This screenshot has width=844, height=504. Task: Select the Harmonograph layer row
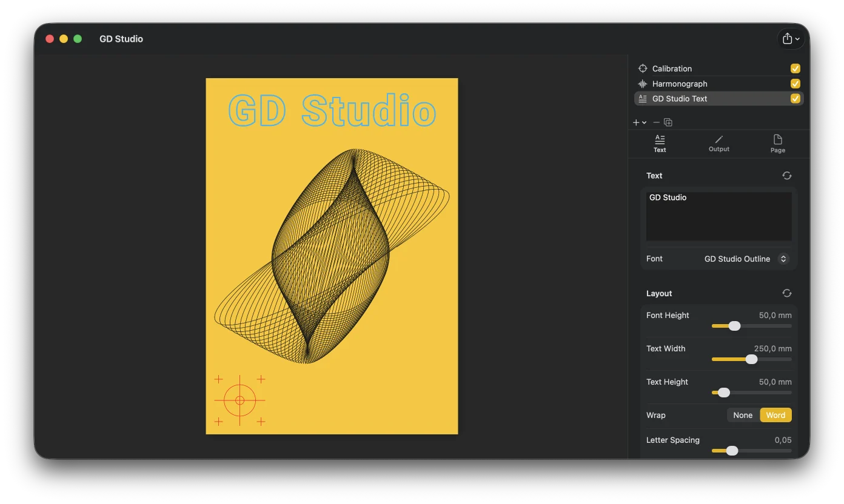click(x=718, y=84)
